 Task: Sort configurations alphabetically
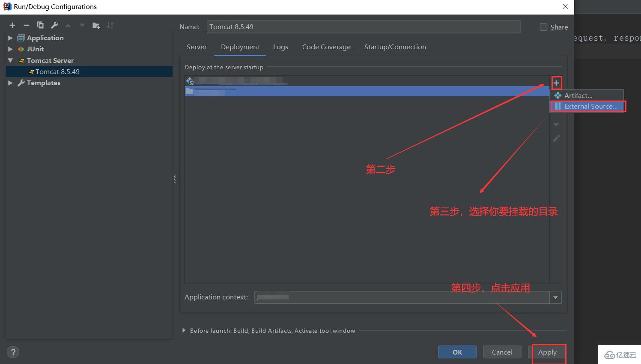(x=110, y=25)
